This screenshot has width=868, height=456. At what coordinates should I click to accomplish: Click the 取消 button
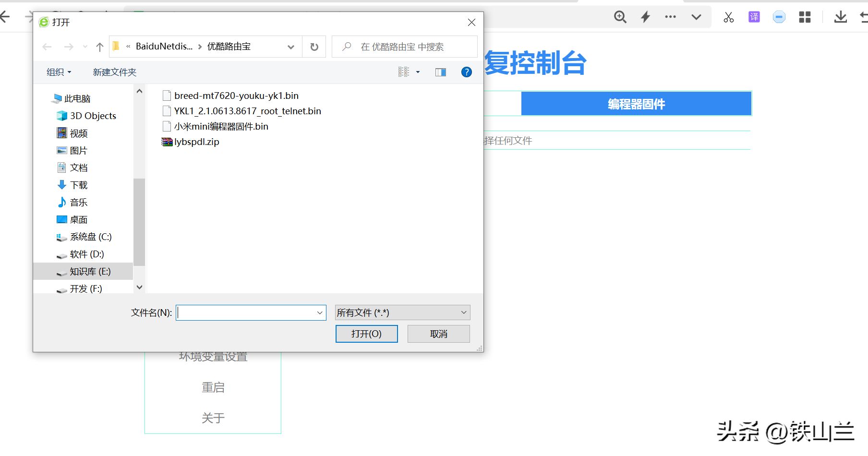[438, 334]
